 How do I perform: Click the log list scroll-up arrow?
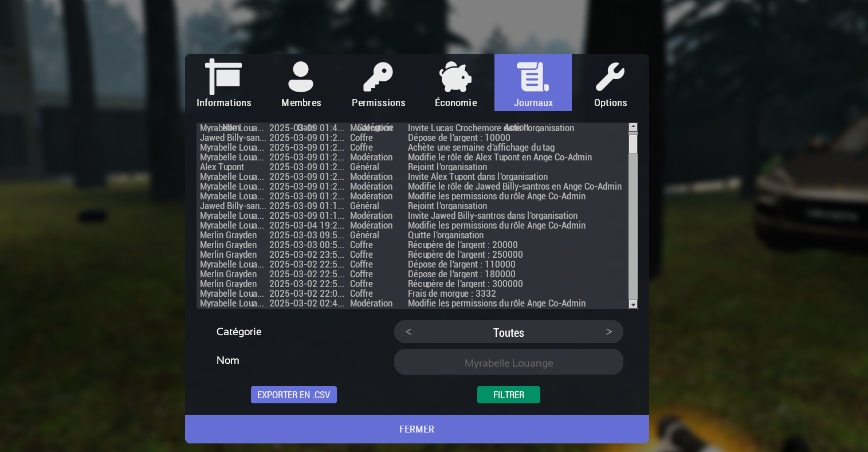pyautogui.click(x=633, y=127)
